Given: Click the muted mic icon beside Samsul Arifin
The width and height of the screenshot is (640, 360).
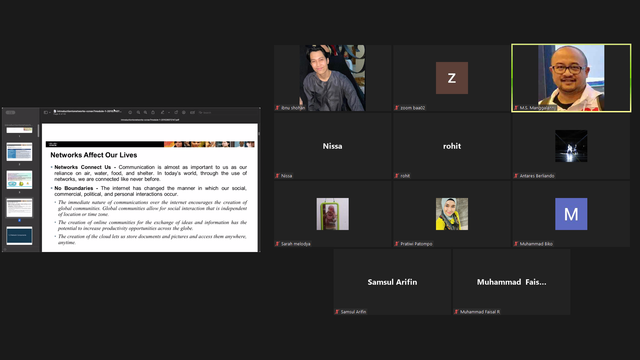Looking at the screenshot, I should point(337,312).
